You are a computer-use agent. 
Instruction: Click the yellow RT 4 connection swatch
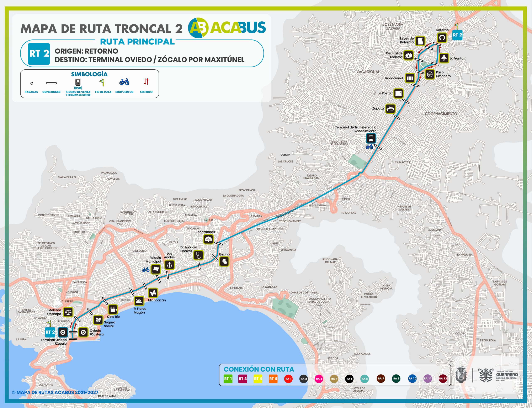[258, 379]
